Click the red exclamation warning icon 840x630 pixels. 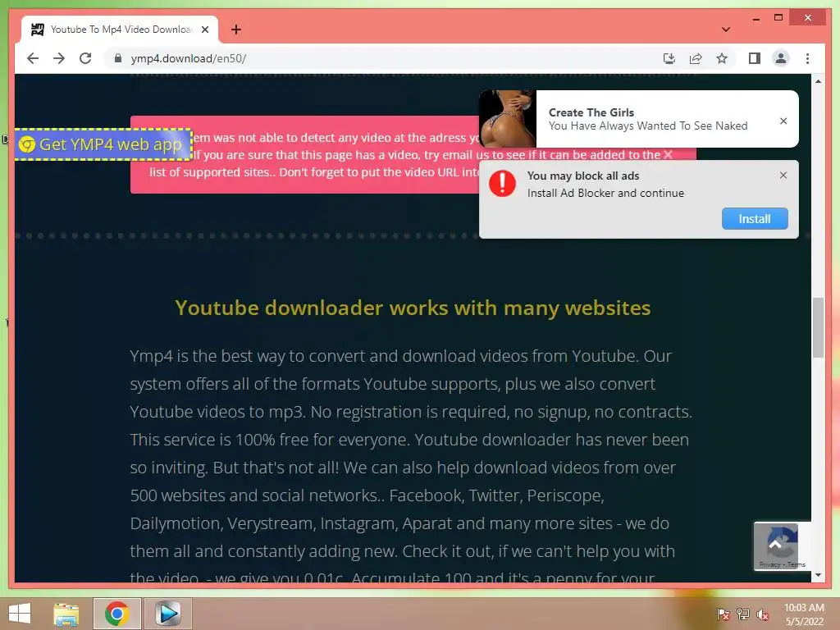pos(503,184)
